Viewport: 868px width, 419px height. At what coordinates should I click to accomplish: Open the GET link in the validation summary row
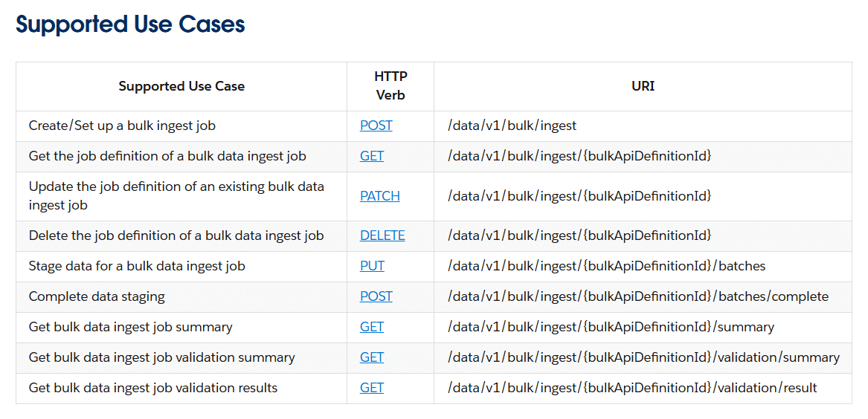pos(372,357)
